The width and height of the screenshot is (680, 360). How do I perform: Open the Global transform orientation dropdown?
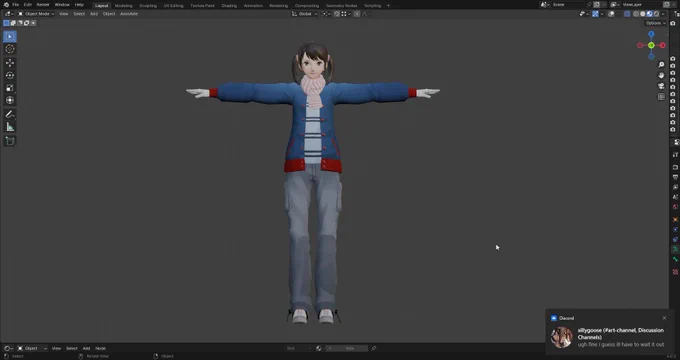pyautogui.click(x=305, y=14)
